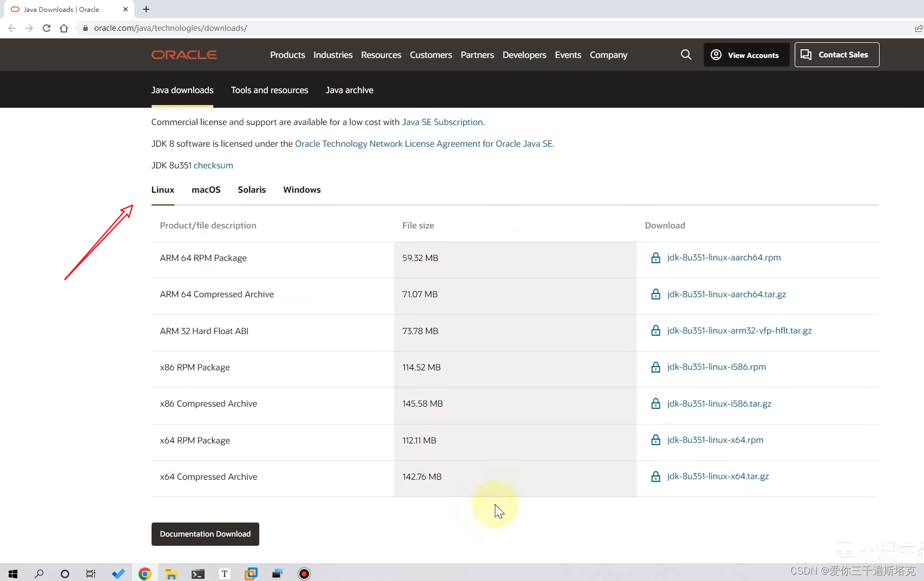Open the browser home page
The width and height of the screenshot is (924, 581).
tap(64, 28)
